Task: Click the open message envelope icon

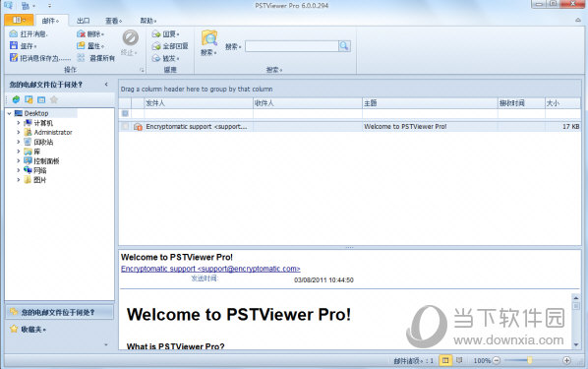Action: point(14,33)
